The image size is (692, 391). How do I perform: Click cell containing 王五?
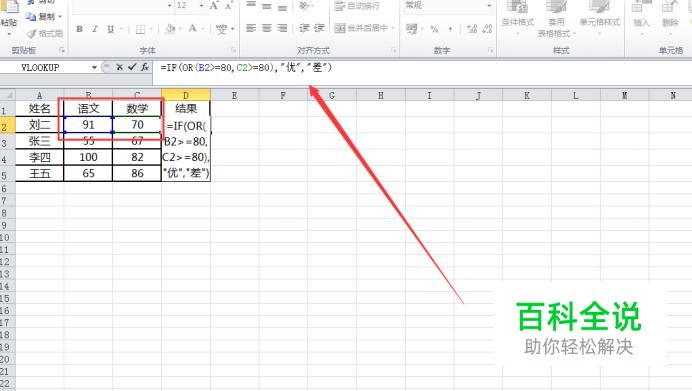pos(40,173)
